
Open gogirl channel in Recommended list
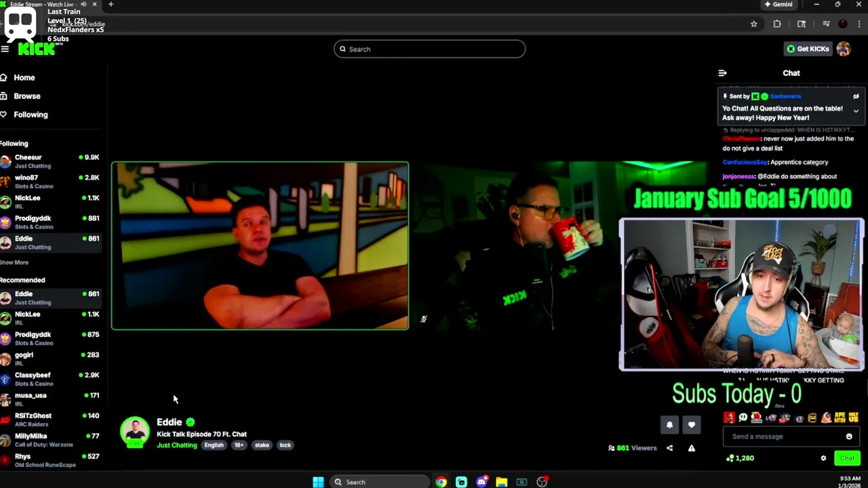[51, 359]
